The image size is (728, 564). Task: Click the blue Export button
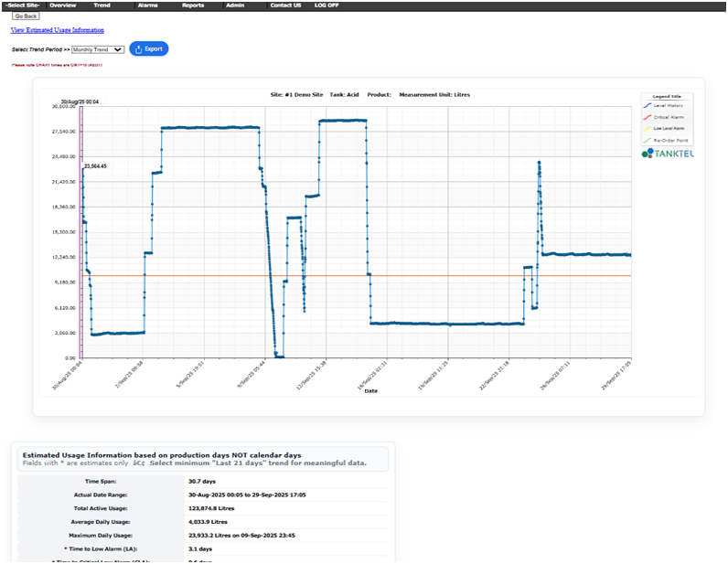click(148, 48)
